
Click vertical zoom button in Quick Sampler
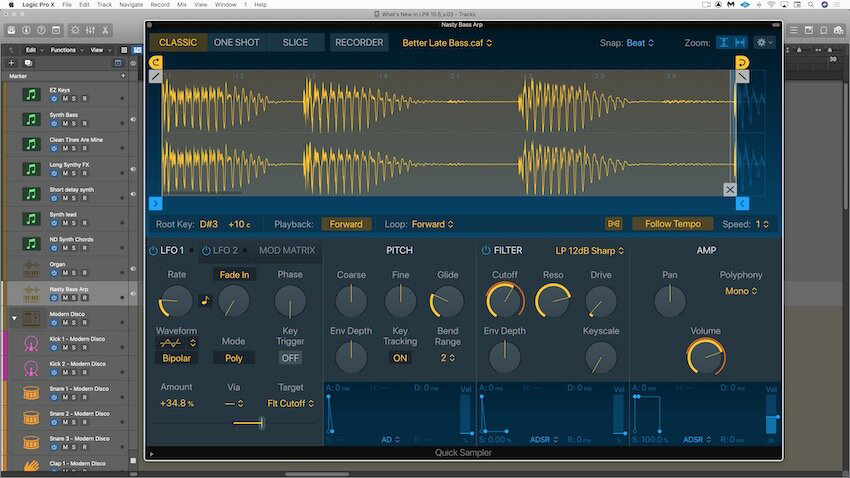pyautogui.click(x=724, y=42)
